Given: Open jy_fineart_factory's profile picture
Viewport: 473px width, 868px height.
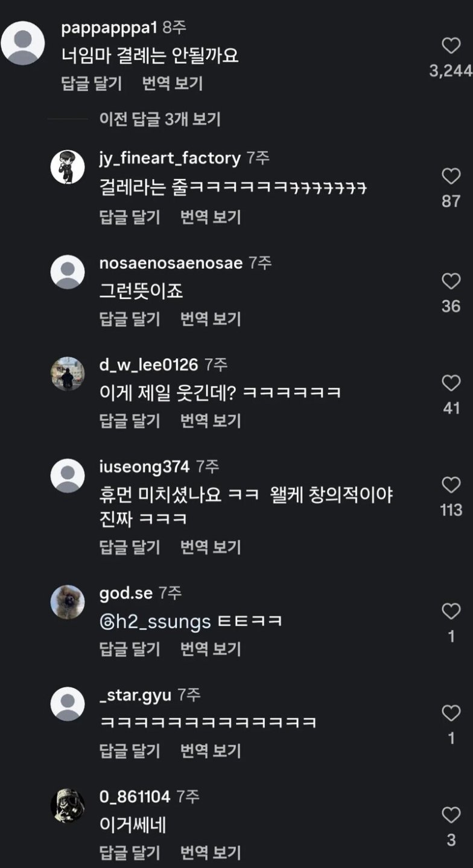Looking at the screenshot, I should pyautogui.click(x=68, y=167).
